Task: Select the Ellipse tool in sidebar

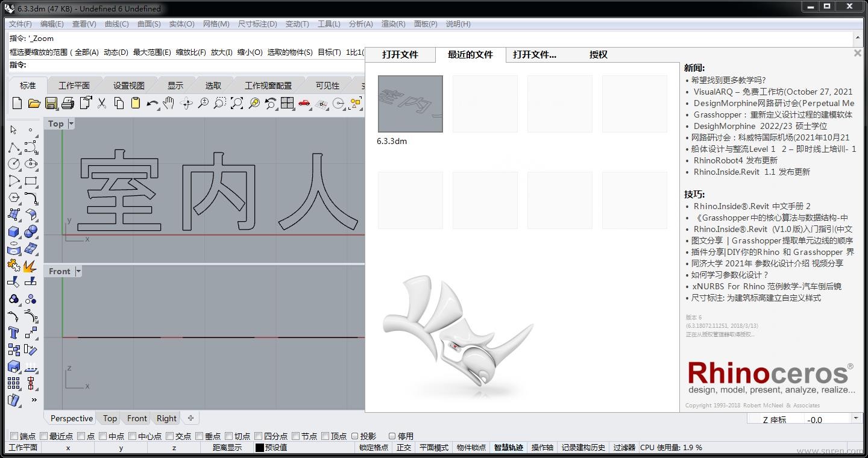Action: point(31,164)
